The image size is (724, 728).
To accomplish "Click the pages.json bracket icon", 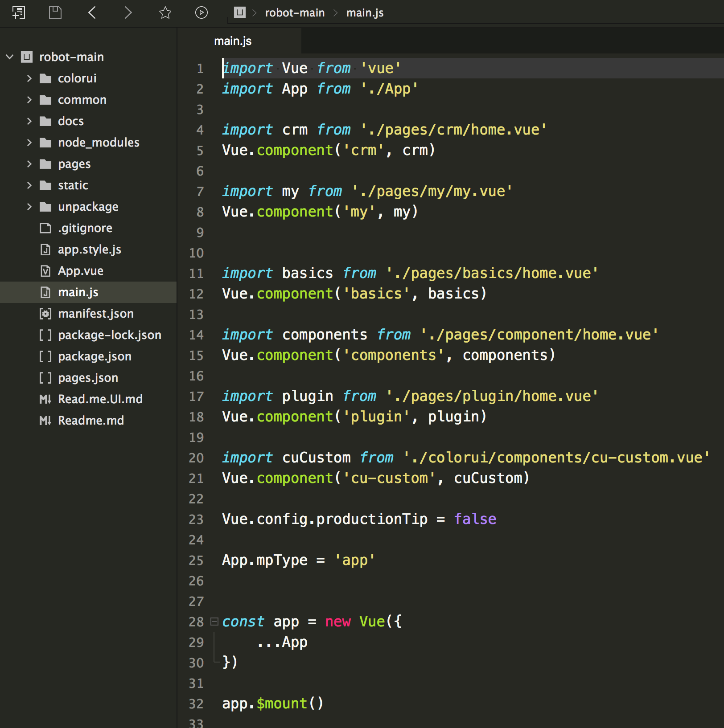I will click(x=45, y=378).
